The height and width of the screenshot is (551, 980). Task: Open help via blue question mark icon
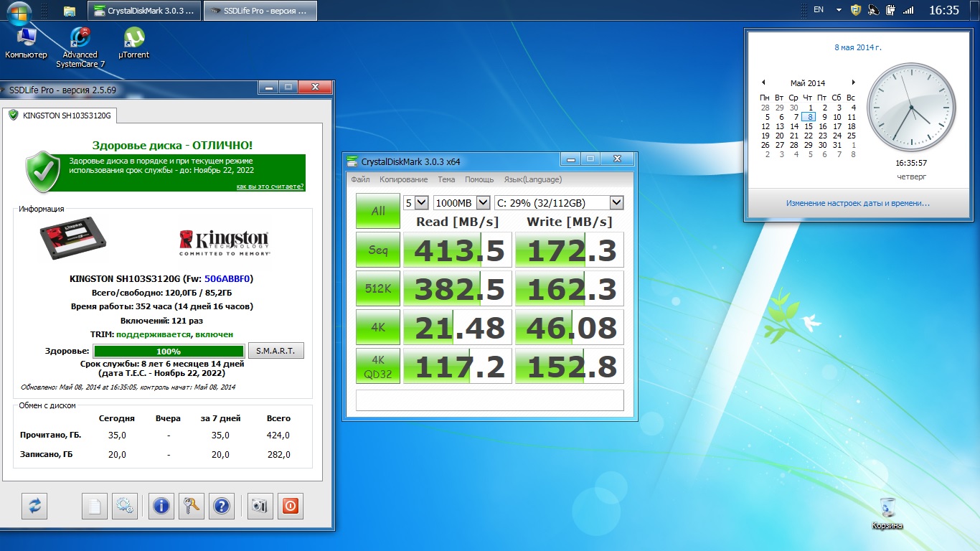pyautogui.click(x=222, y=506)
